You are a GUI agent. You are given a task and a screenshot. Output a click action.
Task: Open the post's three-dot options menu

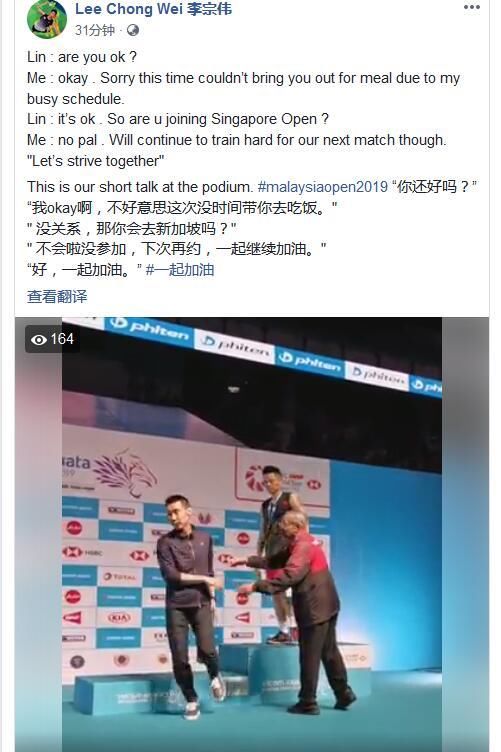(472, 7)
